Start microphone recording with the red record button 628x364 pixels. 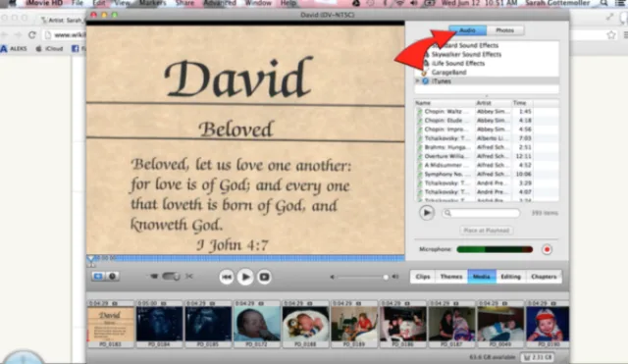(x=547, y=249)
